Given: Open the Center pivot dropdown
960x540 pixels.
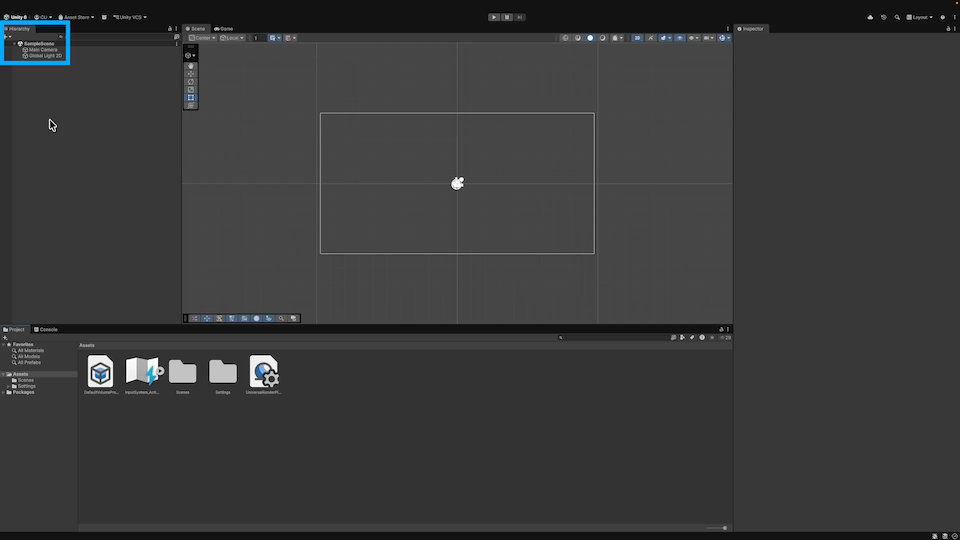Looking at the screenshot, I should pyautogui.click(x=202, y=38).
